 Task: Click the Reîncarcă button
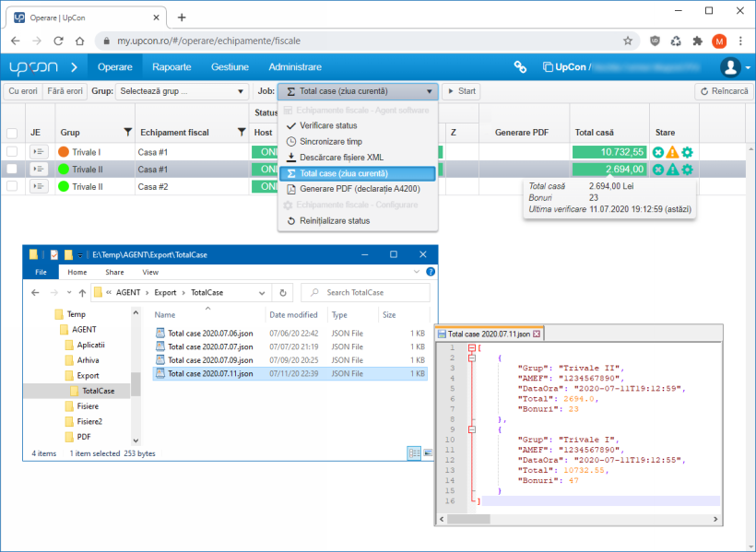click(x=724, y=91)
